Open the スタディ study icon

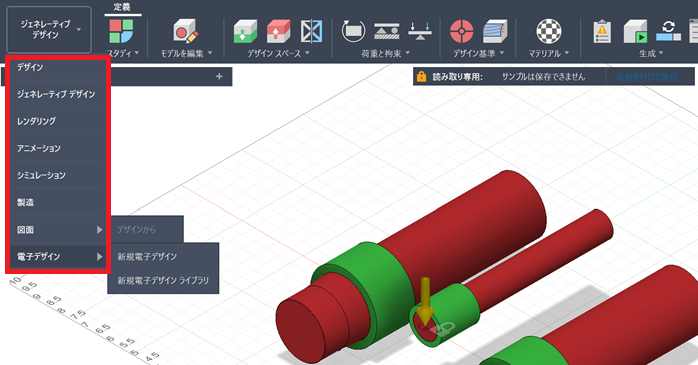point(121,31)
